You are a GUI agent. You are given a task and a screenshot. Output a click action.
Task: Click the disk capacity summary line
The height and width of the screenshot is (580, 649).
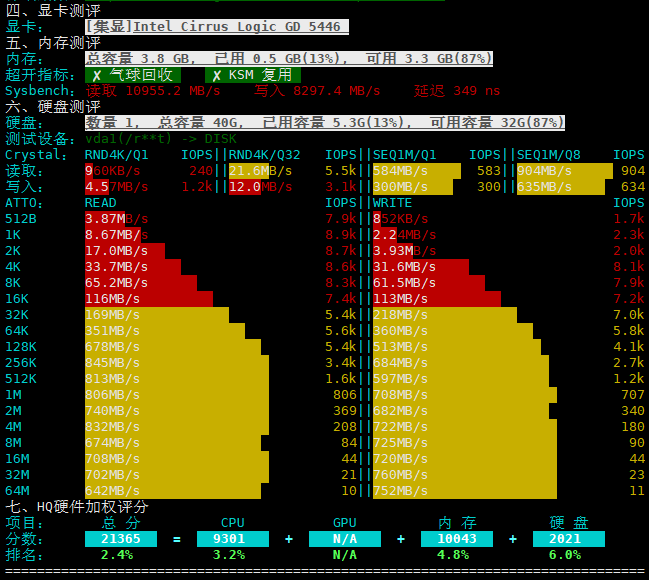pos(325,123)
